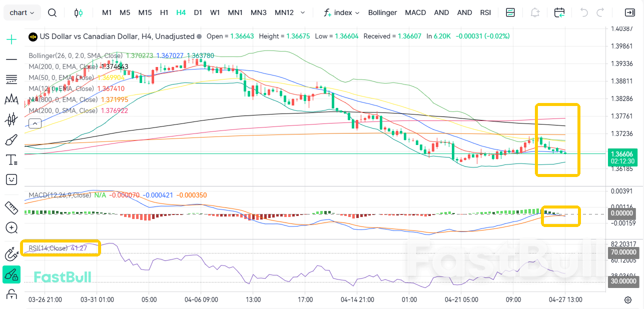644x309 pixels.
Task: Select the Brush drawing tool
Action: pos(11,140)
